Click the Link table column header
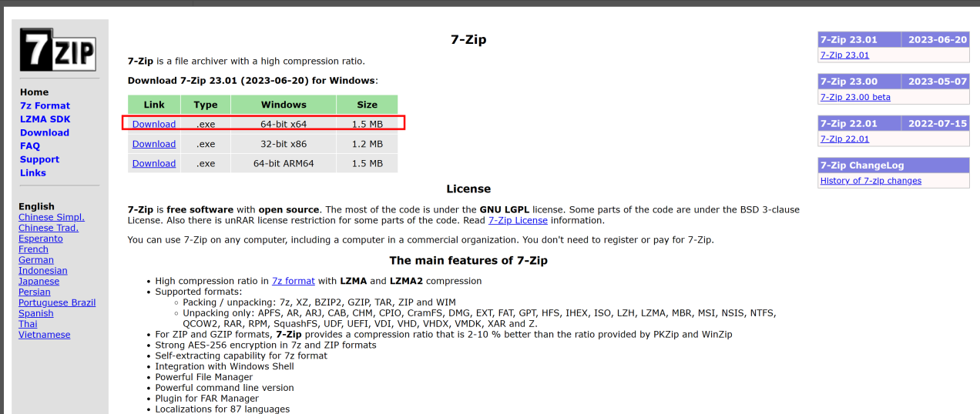This screenshot has width=980, height=414. (154, 105)
